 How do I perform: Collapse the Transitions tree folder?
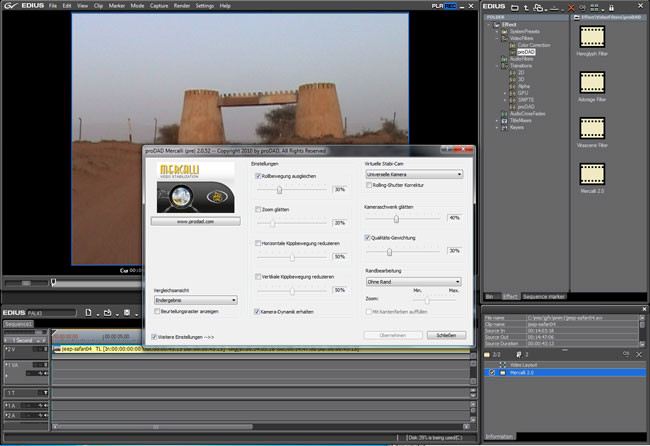pos(497,65)
